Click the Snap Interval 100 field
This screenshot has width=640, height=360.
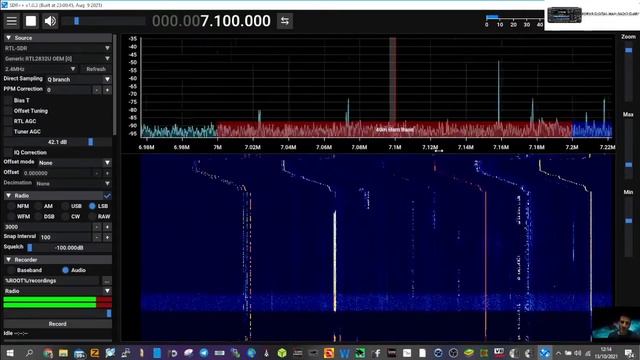(x=65, y=237)
